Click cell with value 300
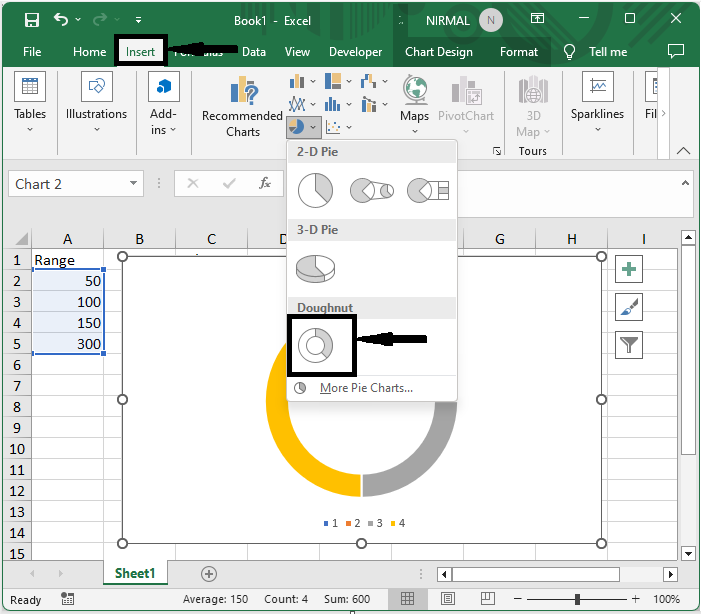Screen dimensions: 701x614 point(68,344)
